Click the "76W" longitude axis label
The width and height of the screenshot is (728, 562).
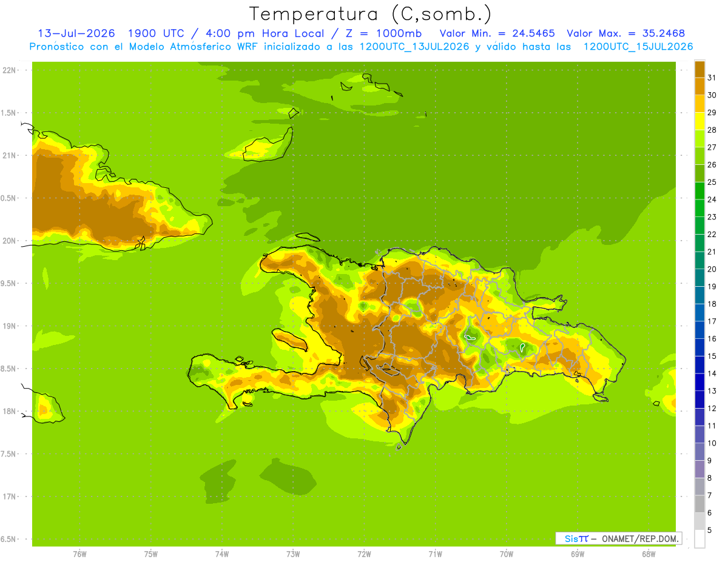(x=79, y=554)
